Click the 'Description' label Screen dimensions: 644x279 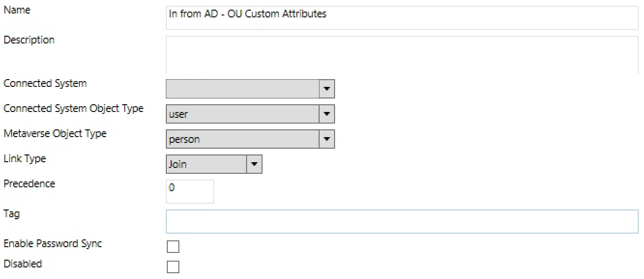pyautogui.click(x=29, y=40)
